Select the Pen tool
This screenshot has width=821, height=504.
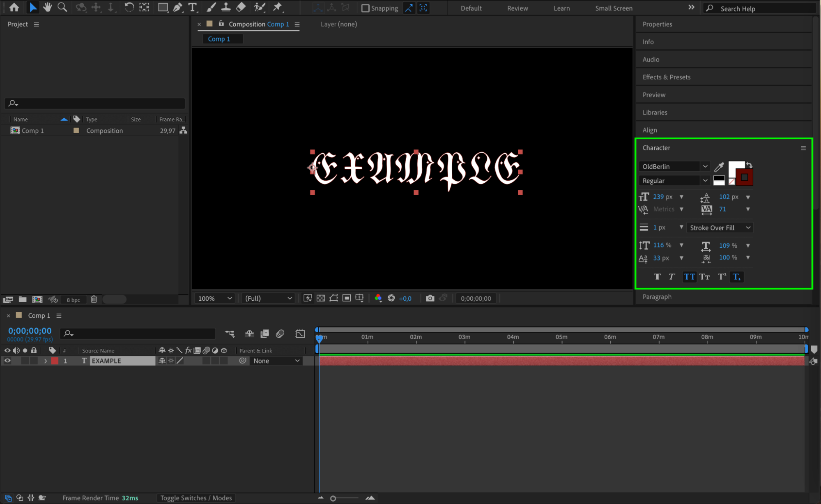pos(177,7)
